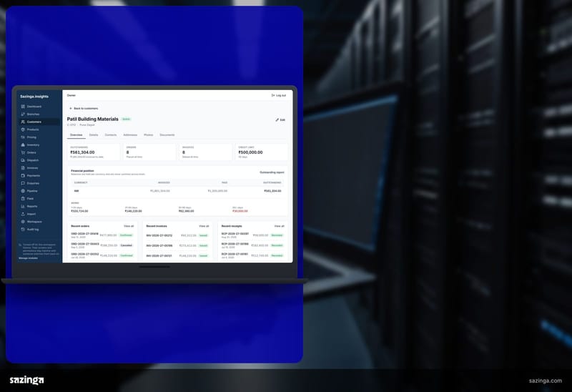Open Dispatch truck icon in sidebar
Image resolution: width=572 pixels, height=392 pixels.
(x=23, y=160)
